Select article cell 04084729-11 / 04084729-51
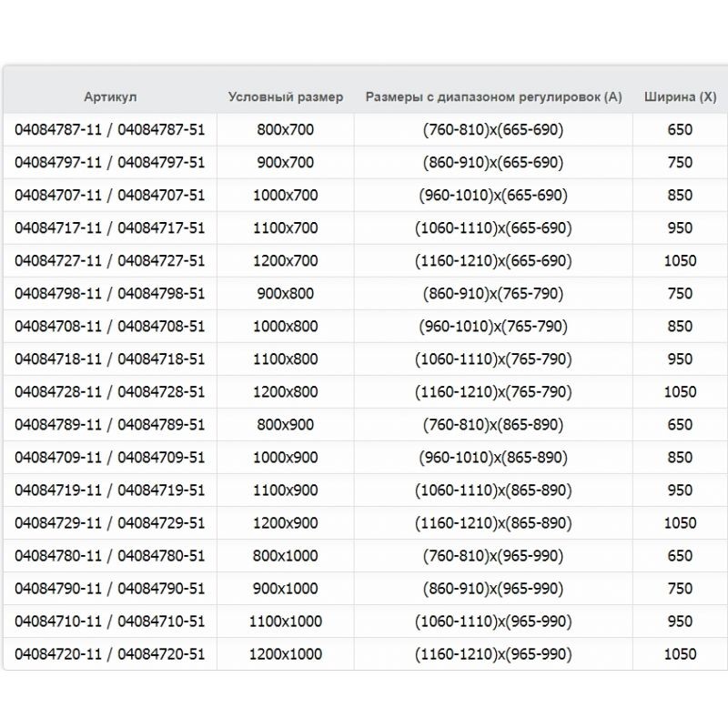Viewport: 728px width, 728px height. coord(110,522)
